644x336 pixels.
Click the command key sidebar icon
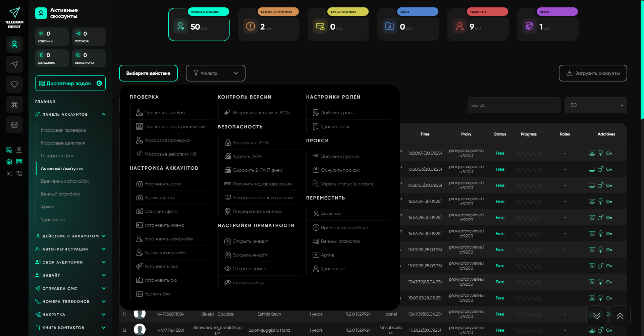[14, 105]
